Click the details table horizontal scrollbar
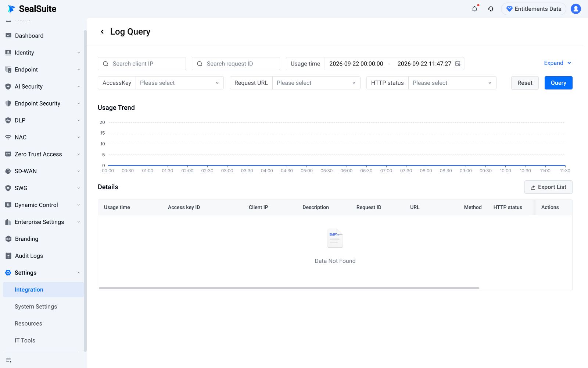The image size is (588, 368). click(289, 288)
